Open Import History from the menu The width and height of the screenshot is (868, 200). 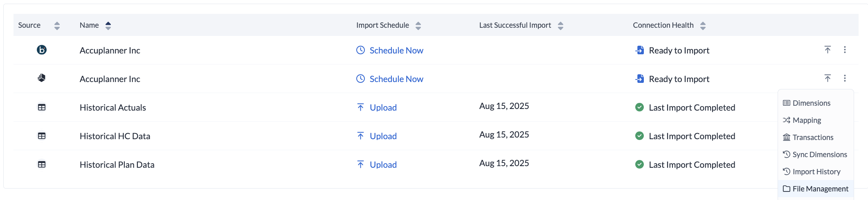pos(816,172)
